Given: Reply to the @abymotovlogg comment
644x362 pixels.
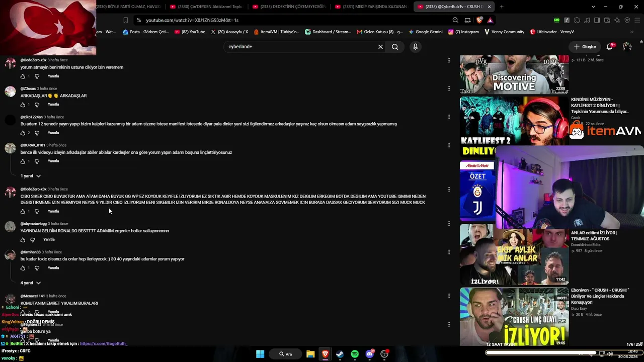Looking at the screenshot, I should coord(49,240).
